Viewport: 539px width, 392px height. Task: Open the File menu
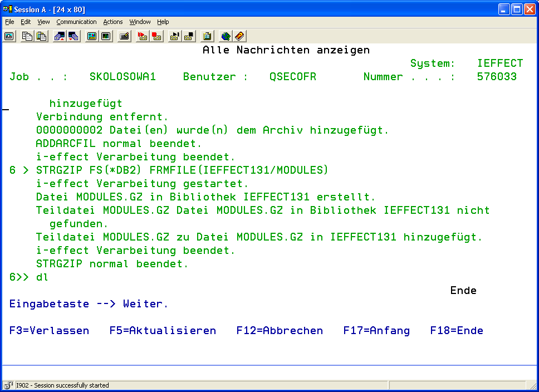click(x=9, y=22)
